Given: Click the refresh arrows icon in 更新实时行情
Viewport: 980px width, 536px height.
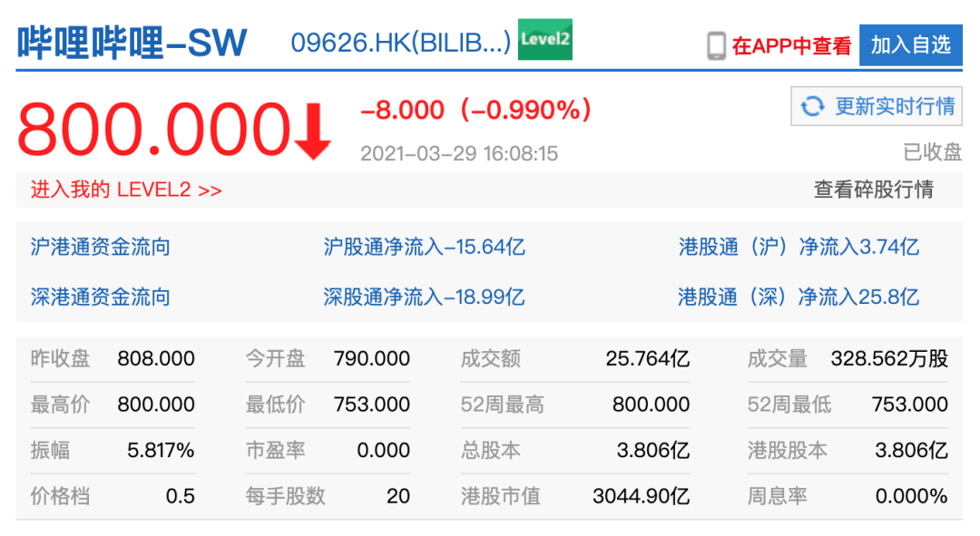Looking at the screenshot, I should [812, 106].
